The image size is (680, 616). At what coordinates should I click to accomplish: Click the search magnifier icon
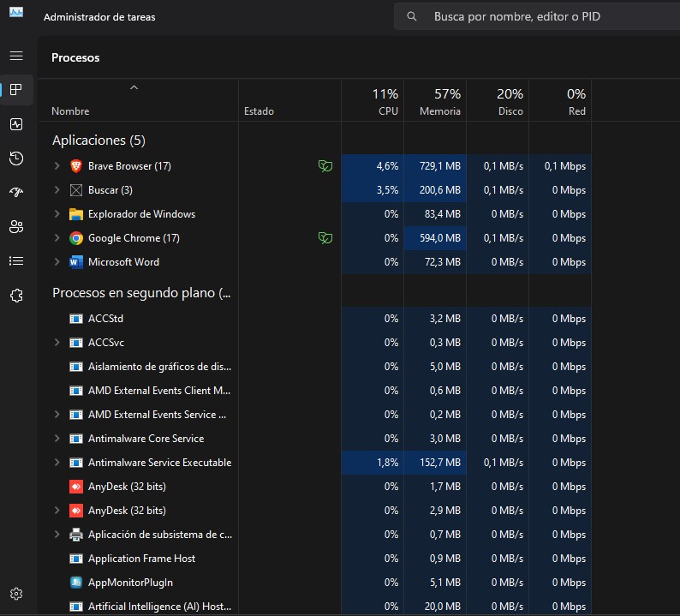tap(412, 16)
